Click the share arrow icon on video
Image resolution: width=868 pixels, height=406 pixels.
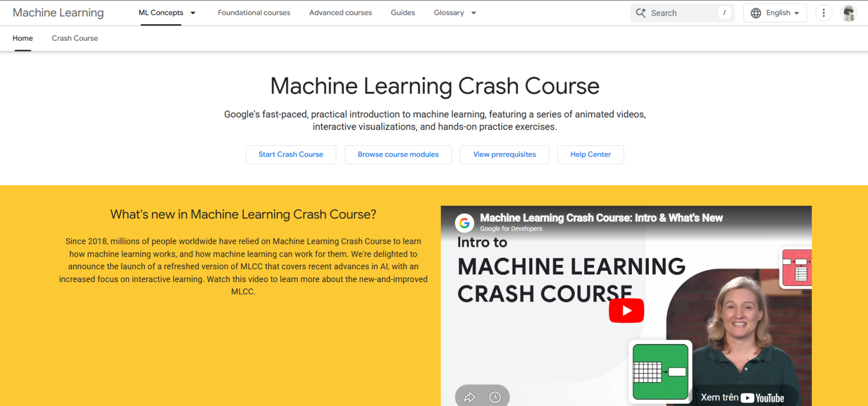pyautogui.click(x=470, y=397)
